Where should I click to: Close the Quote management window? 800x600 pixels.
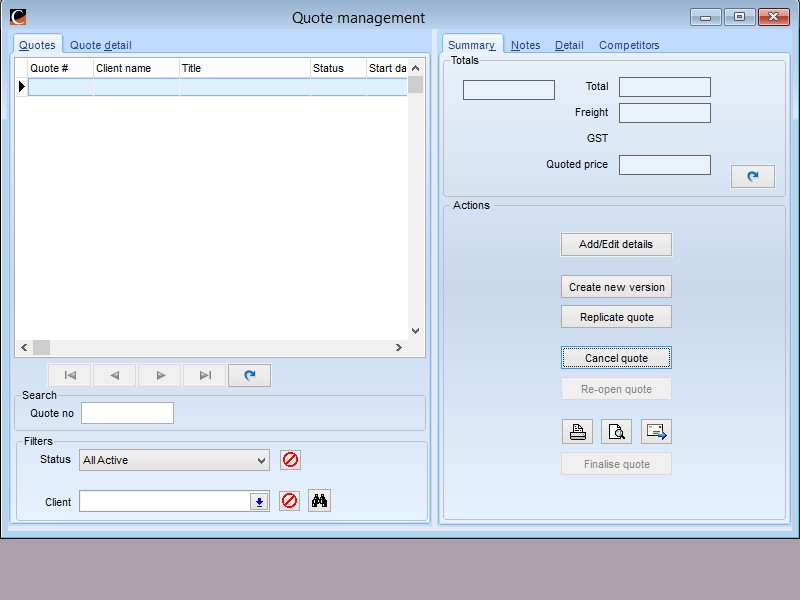pos(773,17)
